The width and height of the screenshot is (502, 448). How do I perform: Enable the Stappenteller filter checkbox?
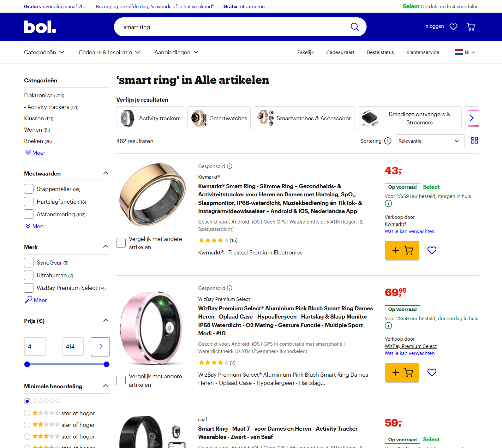[x=28, y=188]
